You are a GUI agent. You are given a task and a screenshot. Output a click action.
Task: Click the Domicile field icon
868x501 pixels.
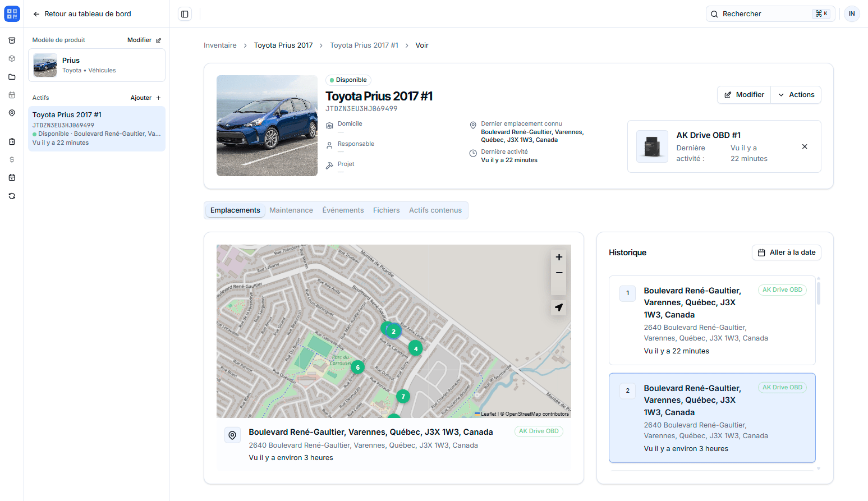point(330,126)
